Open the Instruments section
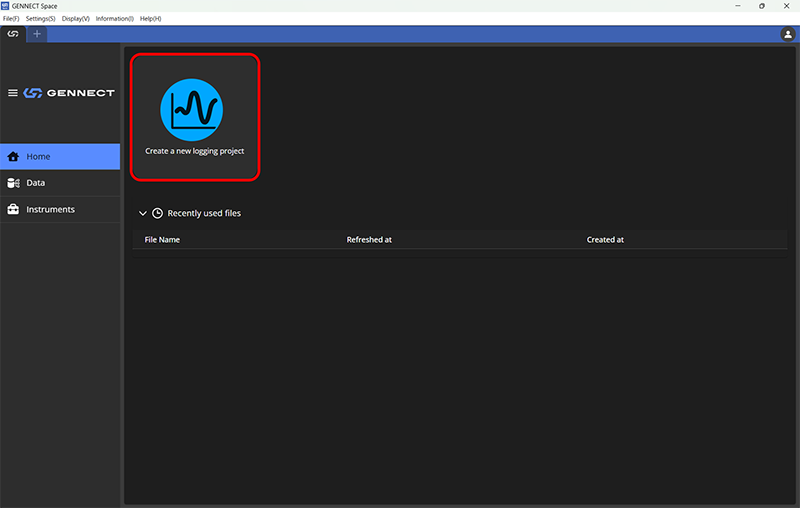The height and width of the screenshot is (508, 800). point(60,209)
